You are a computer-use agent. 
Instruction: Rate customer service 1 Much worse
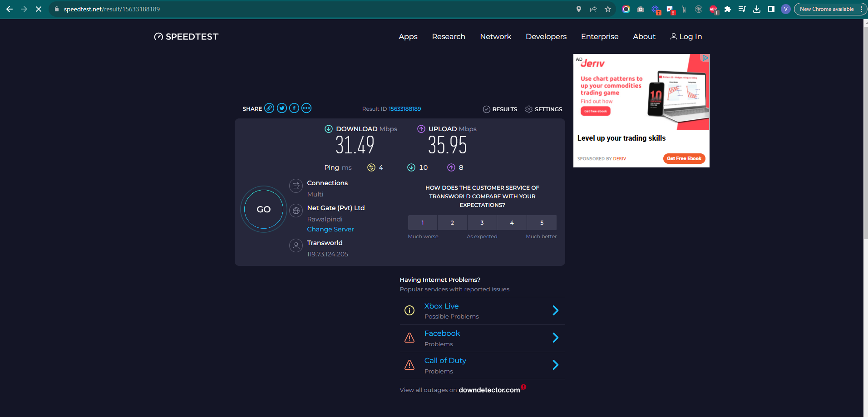pos(423,223)
